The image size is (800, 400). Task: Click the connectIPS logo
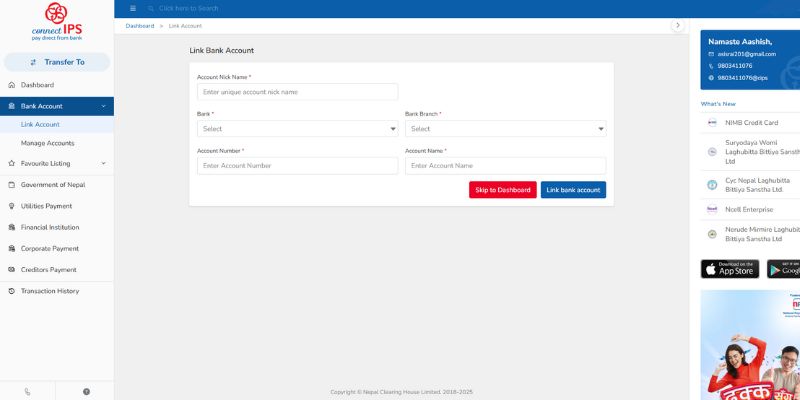57,22
